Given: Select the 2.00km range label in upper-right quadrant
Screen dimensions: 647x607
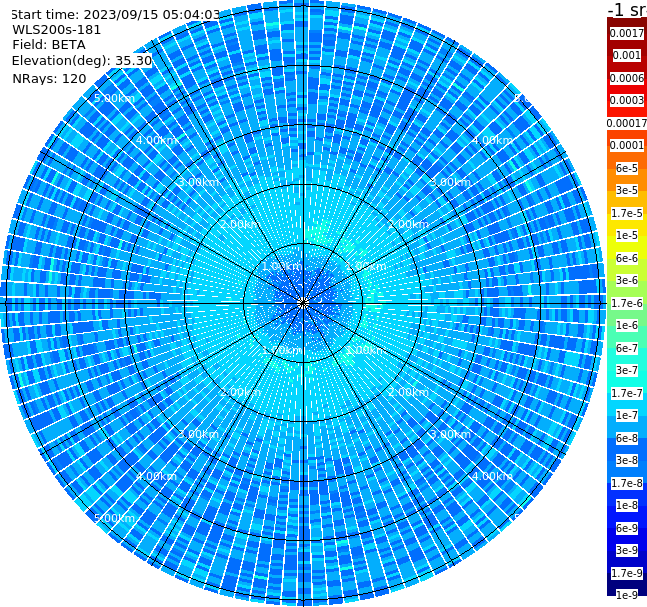Looking at the screenshot, I should (409, 224).
